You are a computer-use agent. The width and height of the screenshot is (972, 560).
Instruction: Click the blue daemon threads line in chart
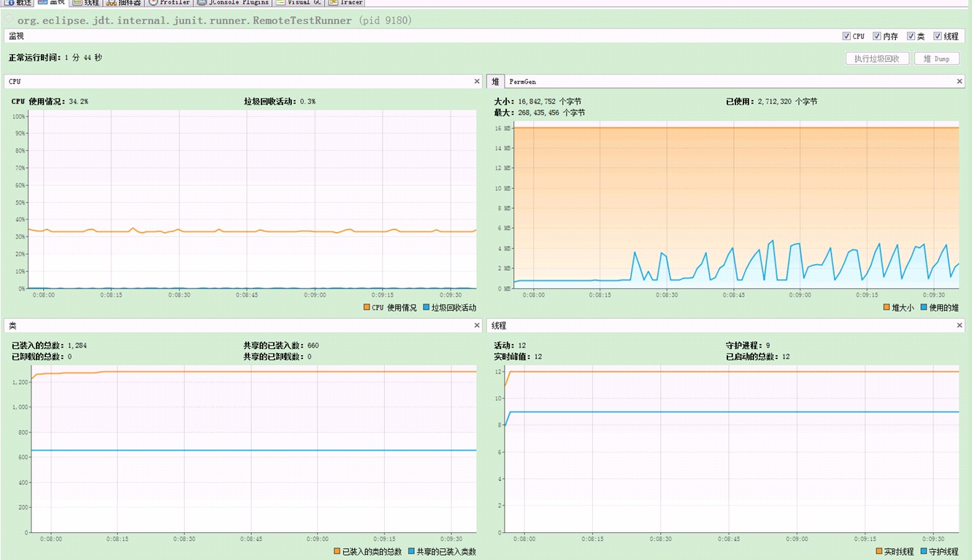point(730,412)
